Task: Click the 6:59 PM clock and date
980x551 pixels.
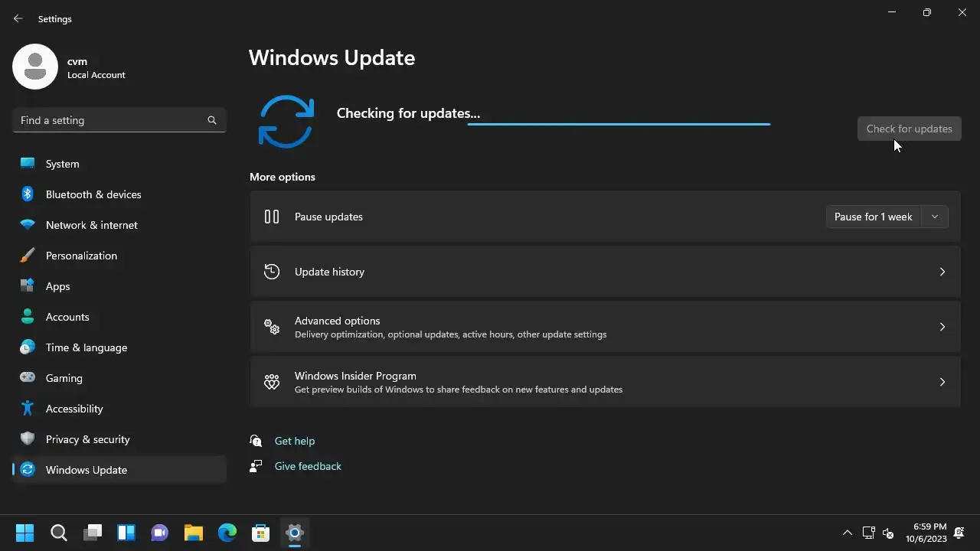Action: pos(926,533)
